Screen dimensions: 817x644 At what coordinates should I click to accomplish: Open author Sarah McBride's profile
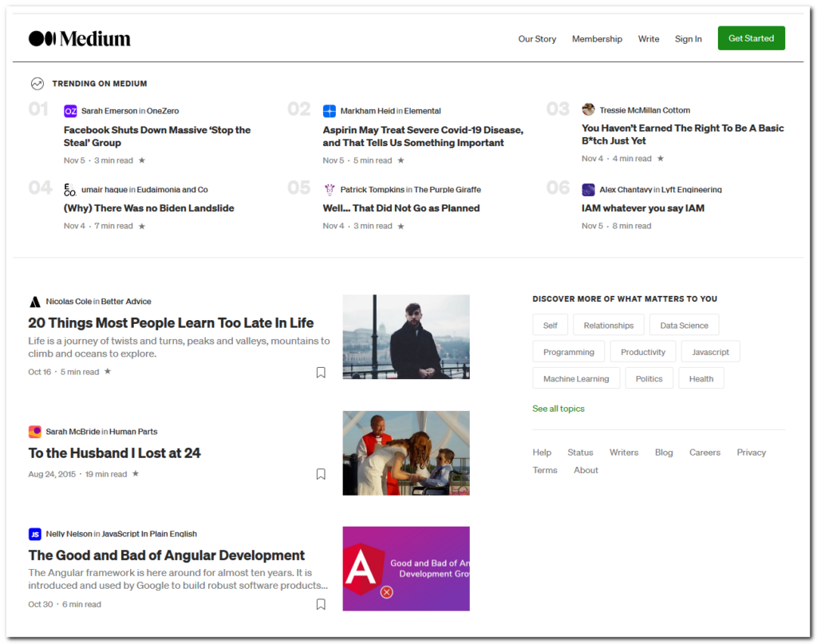coord(73,432)
